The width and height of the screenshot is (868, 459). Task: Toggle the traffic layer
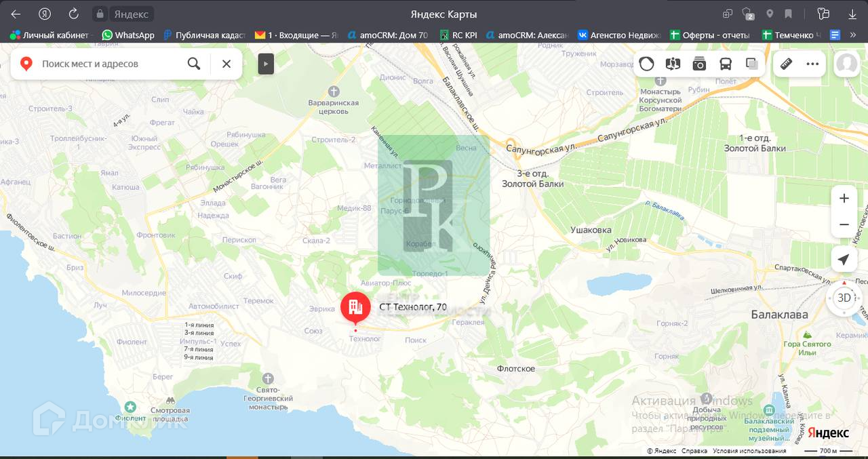click(x=646, y=64)
